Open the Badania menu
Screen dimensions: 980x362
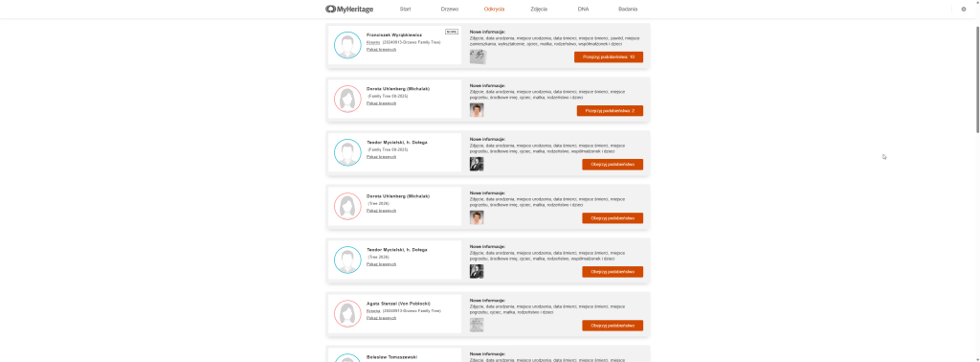(x=628, y=9)
